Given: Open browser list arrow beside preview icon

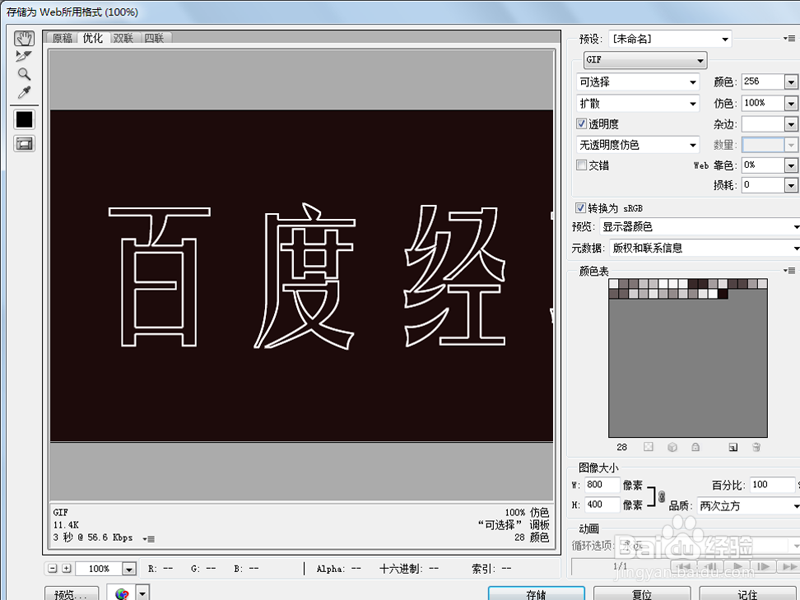Looking at the screenshot, I should (x=142, y=593).
